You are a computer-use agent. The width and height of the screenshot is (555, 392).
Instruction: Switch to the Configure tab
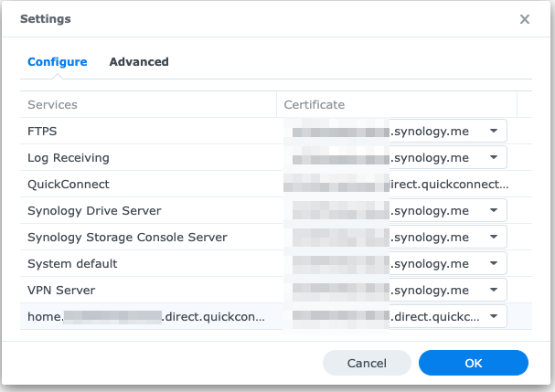58,62
